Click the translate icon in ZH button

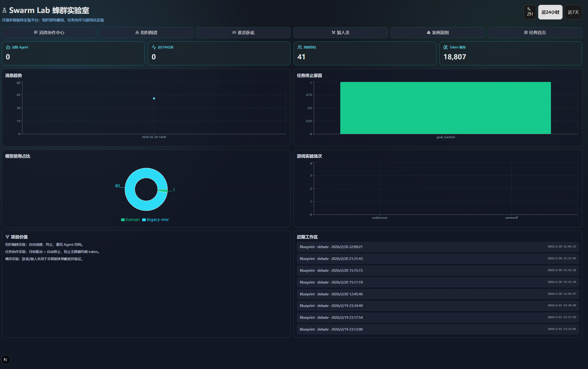point(529,9)
